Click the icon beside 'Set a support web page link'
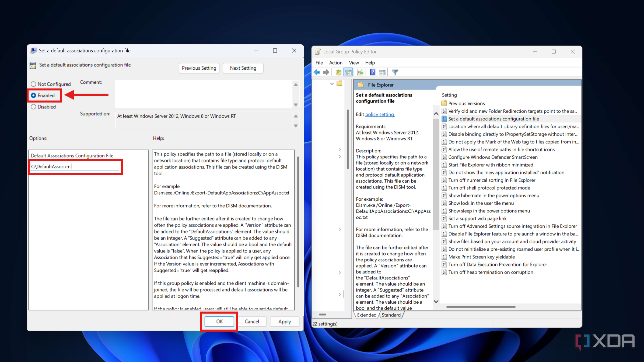The width and height of the screenshot is (644, 362). coord(444,219)
